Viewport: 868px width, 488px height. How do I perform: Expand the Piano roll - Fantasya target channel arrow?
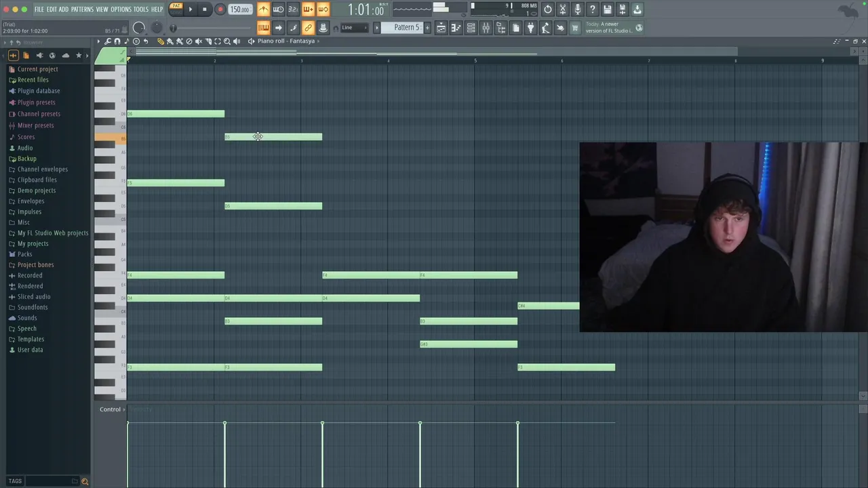point(318,41)
